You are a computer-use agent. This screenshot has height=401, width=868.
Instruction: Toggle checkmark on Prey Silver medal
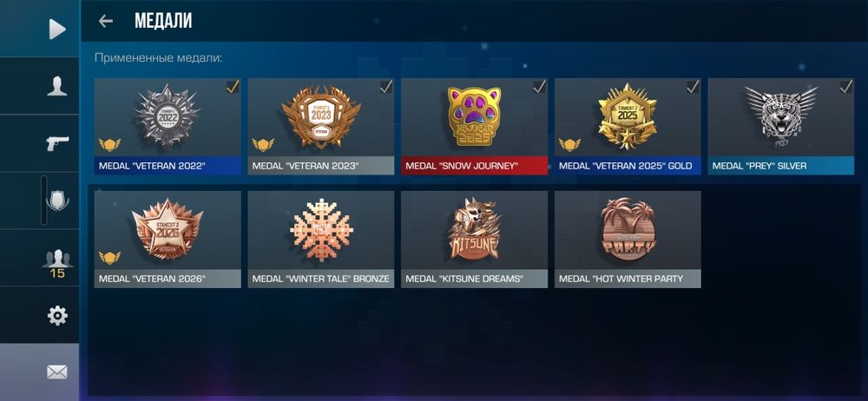tap(846, 87)
